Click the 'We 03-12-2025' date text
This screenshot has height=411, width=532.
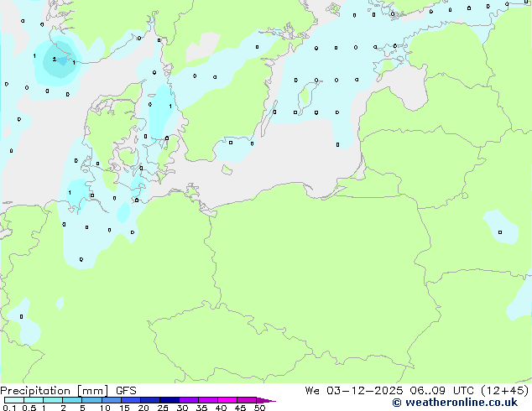point(354,391)
